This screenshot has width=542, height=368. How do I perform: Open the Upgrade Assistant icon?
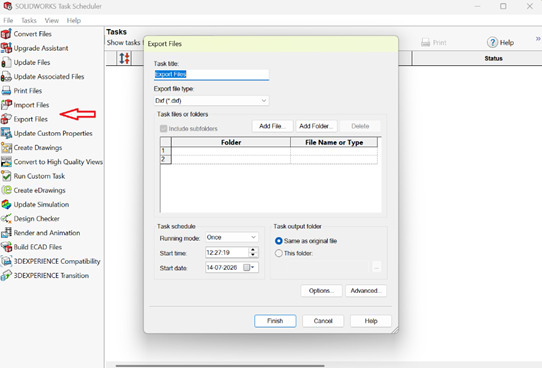(x=6, y=48)
